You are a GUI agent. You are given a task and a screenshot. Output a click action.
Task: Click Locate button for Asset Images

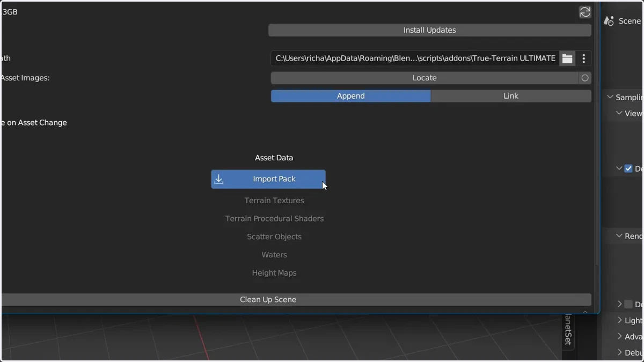coord(425,78)
